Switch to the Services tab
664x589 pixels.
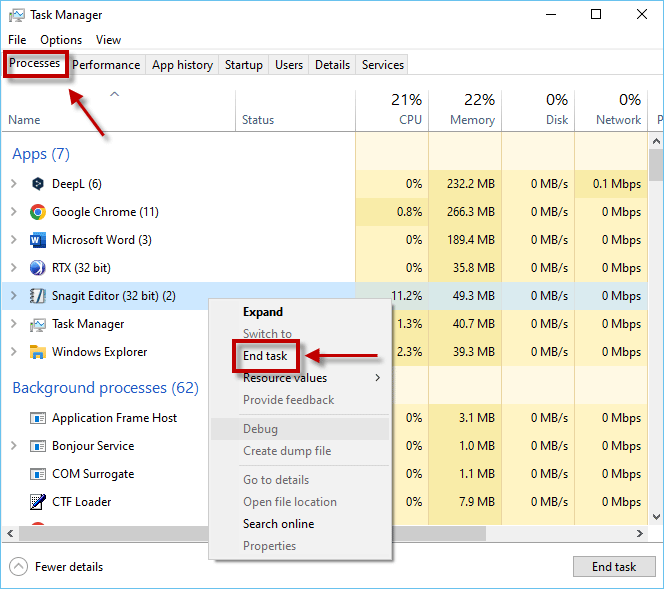[383, 65]
